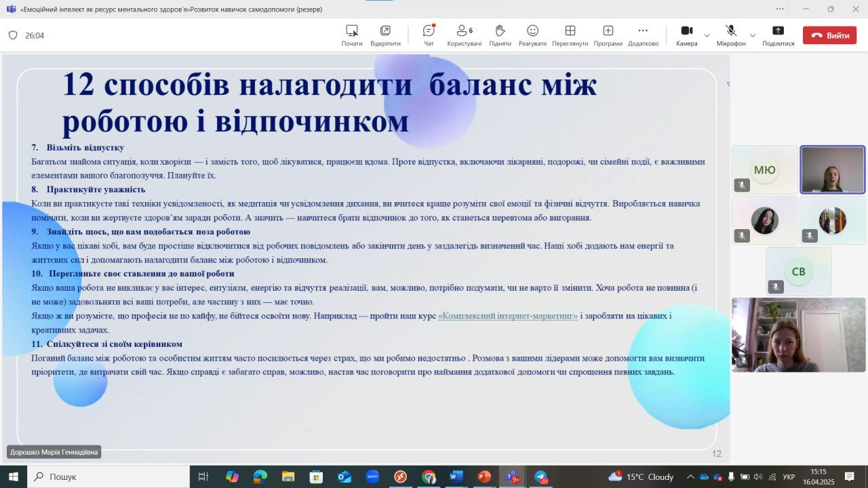The height and width of the screenshot is (488, 868).
Task: Show hidden system tray icons chevron
Action: [690, 476]
